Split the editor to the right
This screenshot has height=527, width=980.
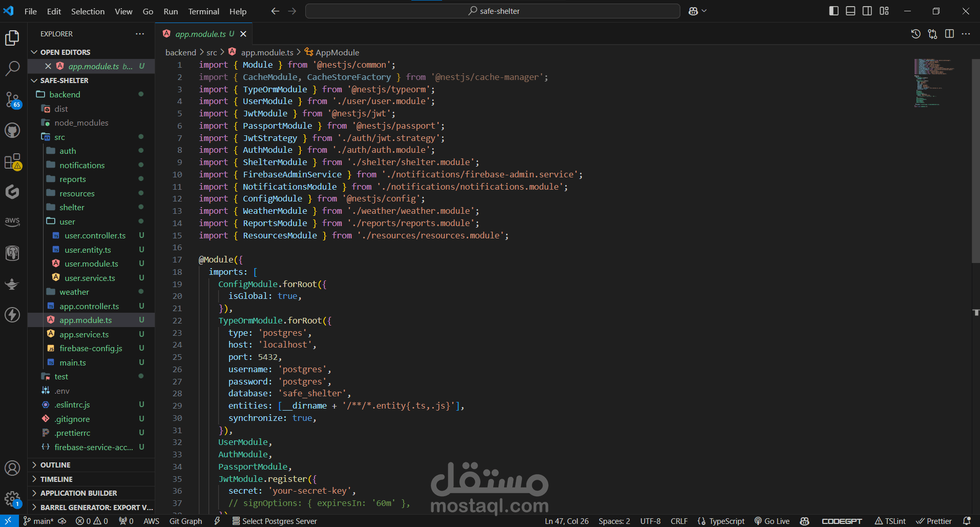pos(949,34)
